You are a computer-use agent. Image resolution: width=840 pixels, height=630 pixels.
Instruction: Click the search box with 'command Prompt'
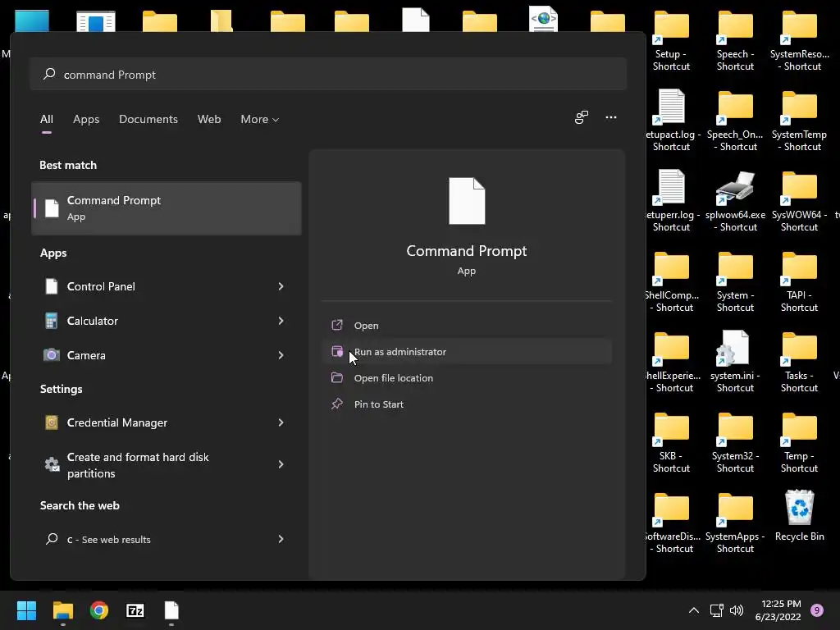328,75
